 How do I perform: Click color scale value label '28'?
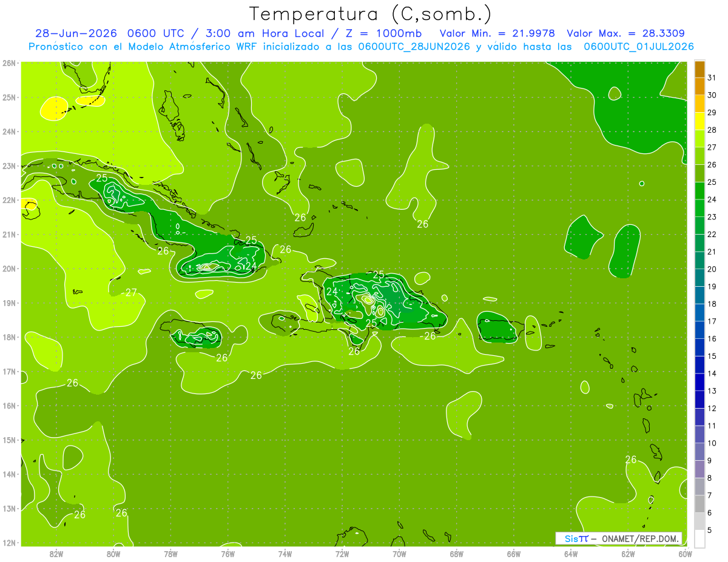pos(712,130)
